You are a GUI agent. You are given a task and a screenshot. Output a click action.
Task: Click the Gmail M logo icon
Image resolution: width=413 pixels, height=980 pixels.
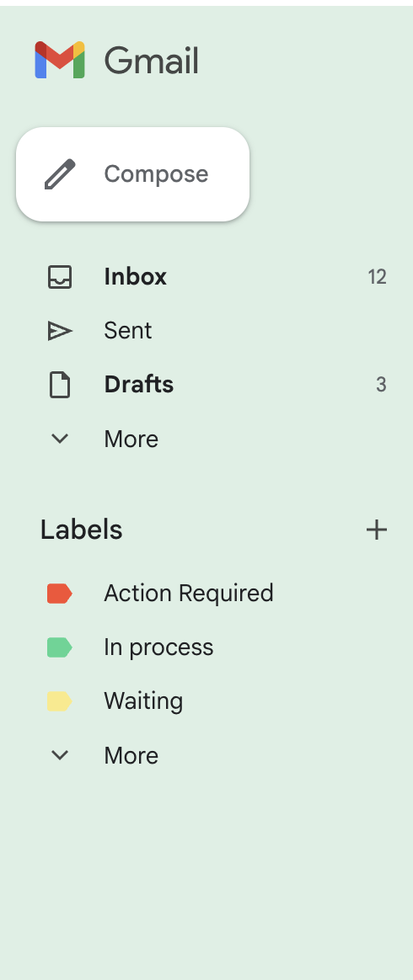(60, 60)
